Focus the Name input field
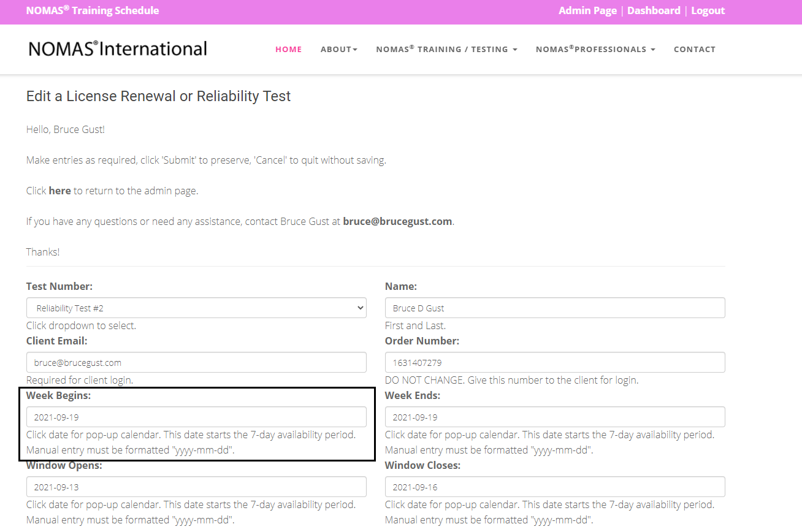Viewport: 802px width, 532px height. pos(555,308)
